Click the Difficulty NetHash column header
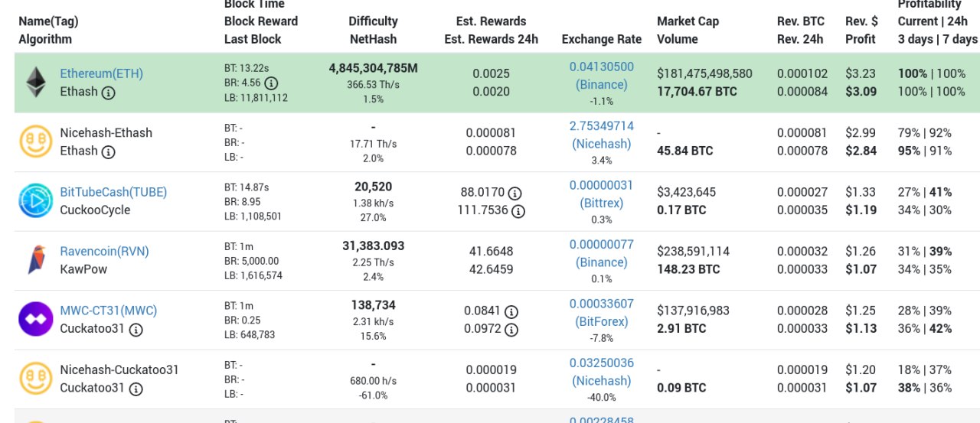Image resolution: width=980 pixels, height=423 pixels. (373, 30)
